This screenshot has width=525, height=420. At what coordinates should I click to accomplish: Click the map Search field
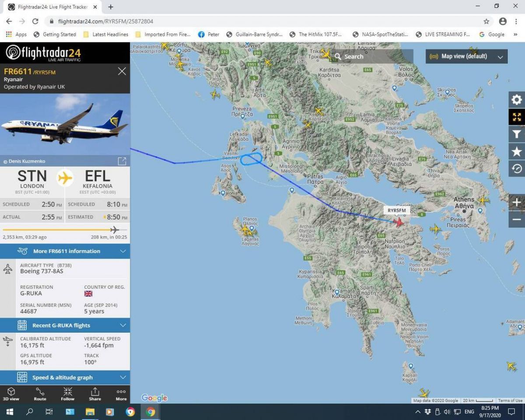tap(373, 56)
